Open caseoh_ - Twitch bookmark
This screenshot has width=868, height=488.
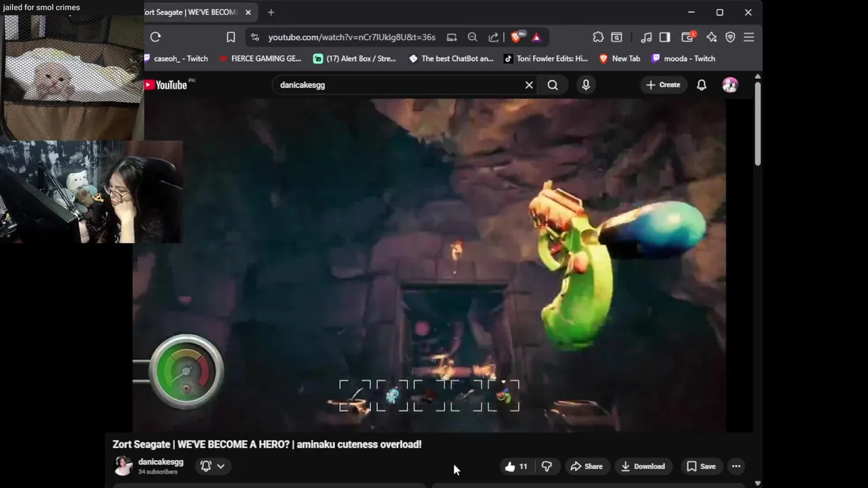(177, 58)
